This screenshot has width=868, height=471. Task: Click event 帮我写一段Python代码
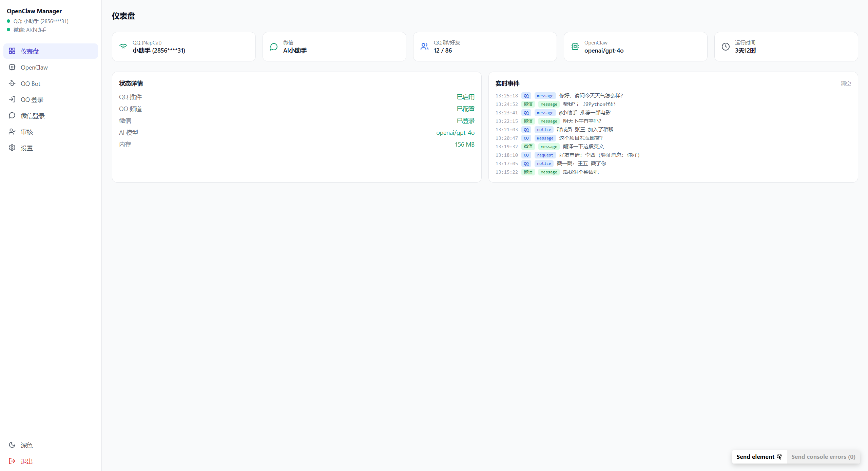(589, 104)
